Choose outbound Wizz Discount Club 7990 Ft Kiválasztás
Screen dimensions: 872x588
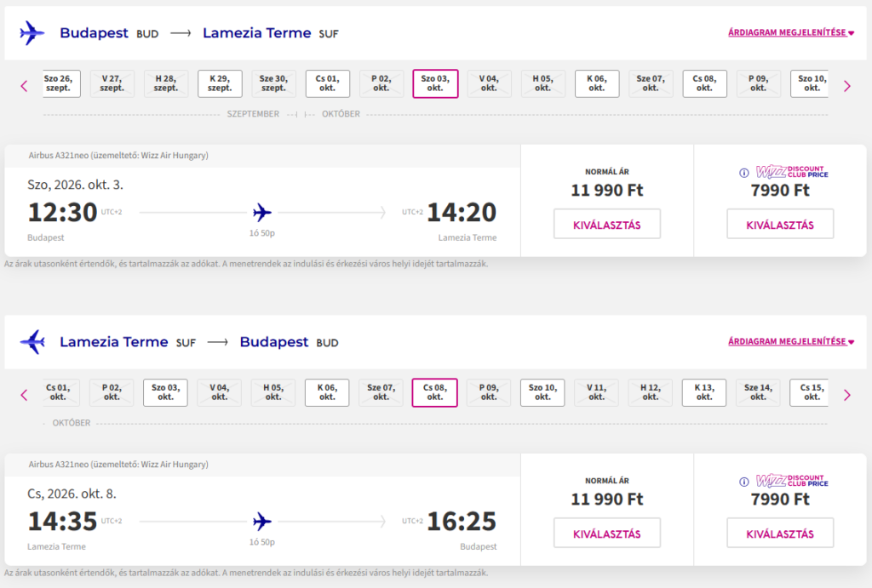[780, 225]
